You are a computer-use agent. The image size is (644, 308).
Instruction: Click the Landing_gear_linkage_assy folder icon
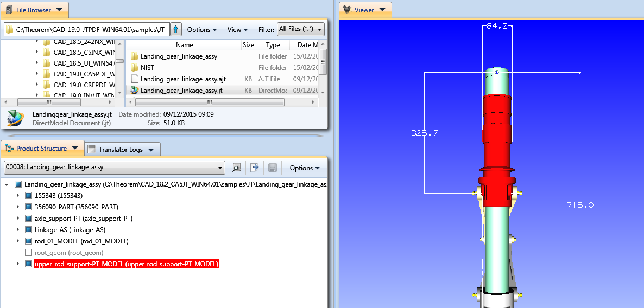pyautogui.click(x=134, y=56)
